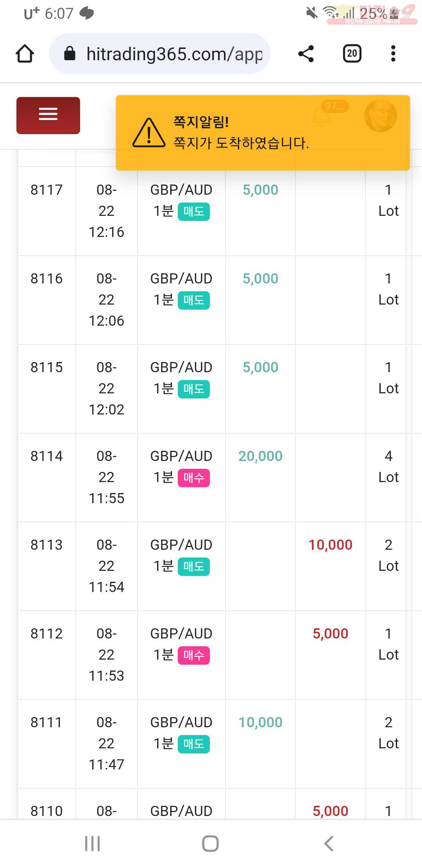Select GBP/AUD text in row 8111
The image size is (422, 868).
[181, 722]
